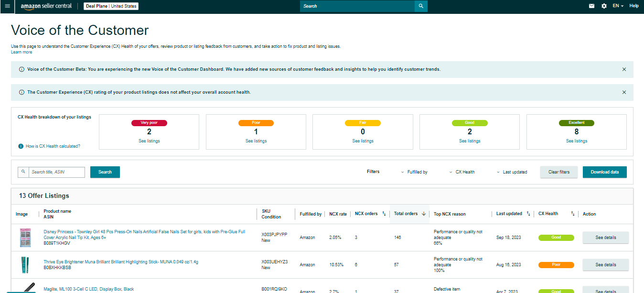Click the magnifier icon in listing search box
This screenshot has height=293, width=644.
click(x=23, y=172)
